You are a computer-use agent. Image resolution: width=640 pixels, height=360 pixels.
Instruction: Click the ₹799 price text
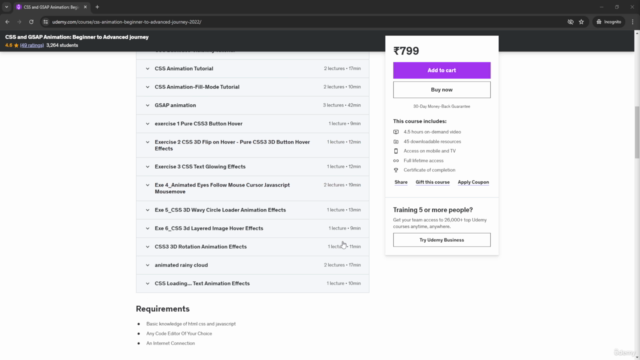(406, 51)
